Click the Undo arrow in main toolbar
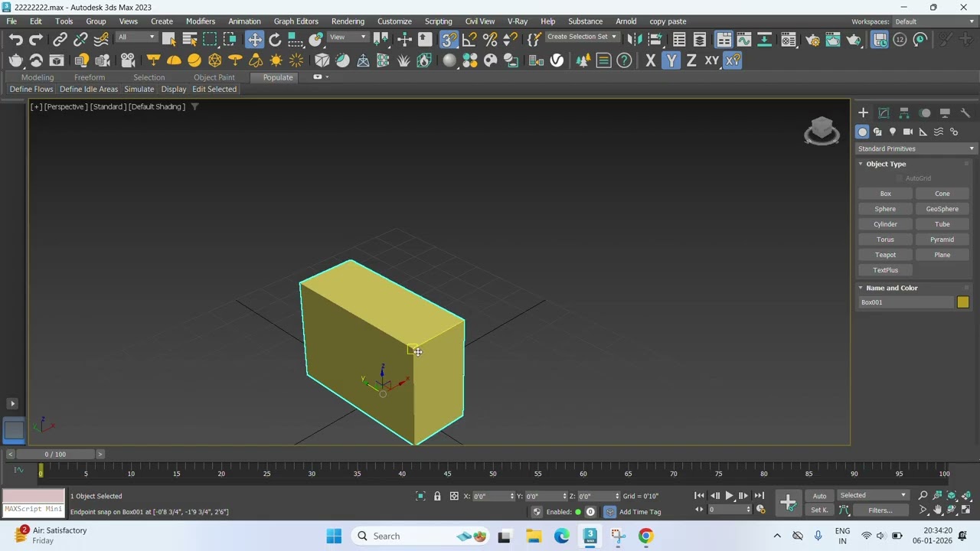This screenshot has width=980, height=551. (x=15, y=40)
